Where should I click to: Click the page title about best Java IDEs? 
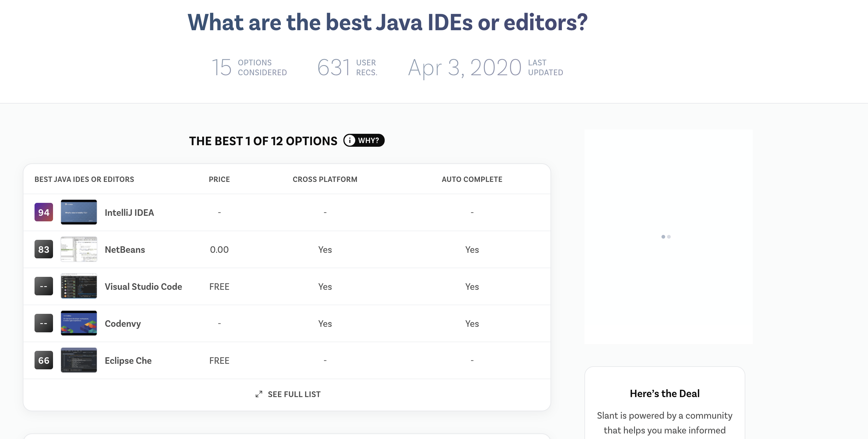pos(387,22)
